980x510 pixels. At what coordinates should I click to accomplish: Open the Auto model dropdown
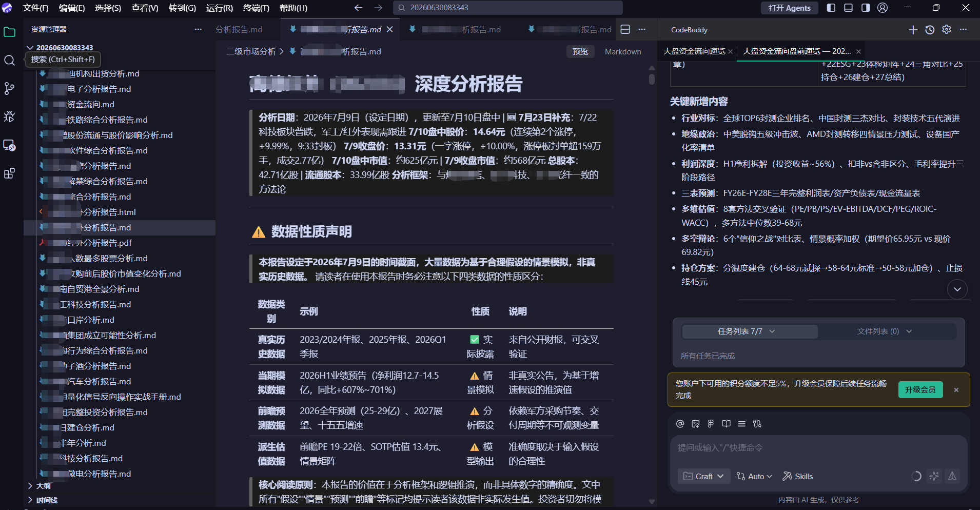click(x=754, y=476)
